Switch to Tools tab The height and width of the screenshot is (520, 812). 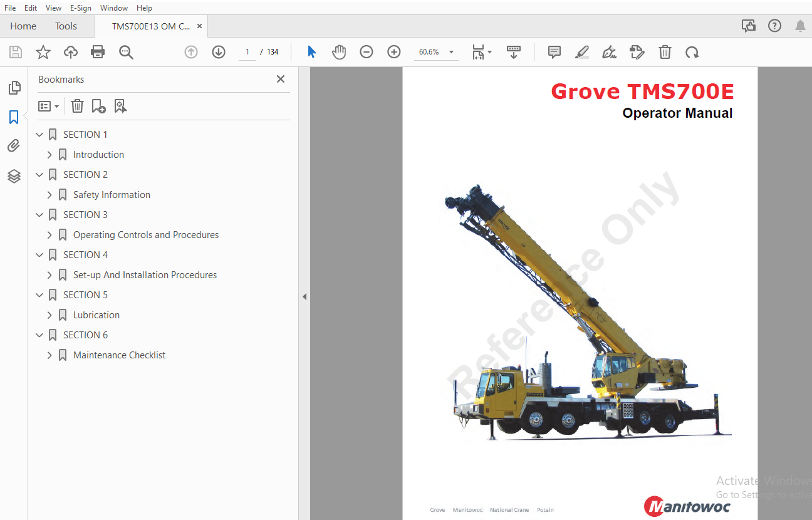[66, 26]
